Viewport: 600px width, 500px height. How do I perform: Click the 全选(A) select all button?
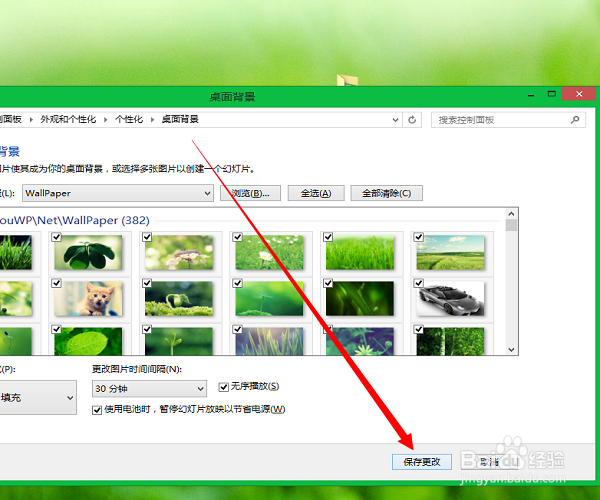coord(316,193)
